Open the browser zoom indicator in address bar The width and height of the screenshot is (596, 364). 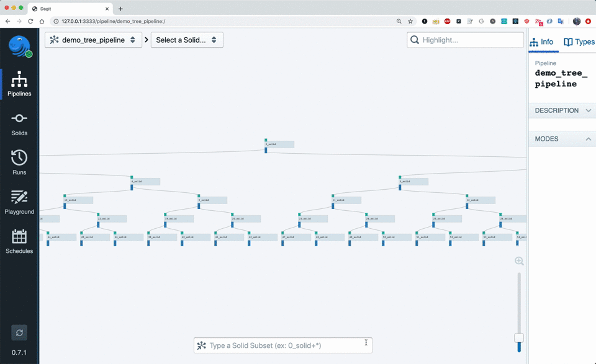(399, 21)
